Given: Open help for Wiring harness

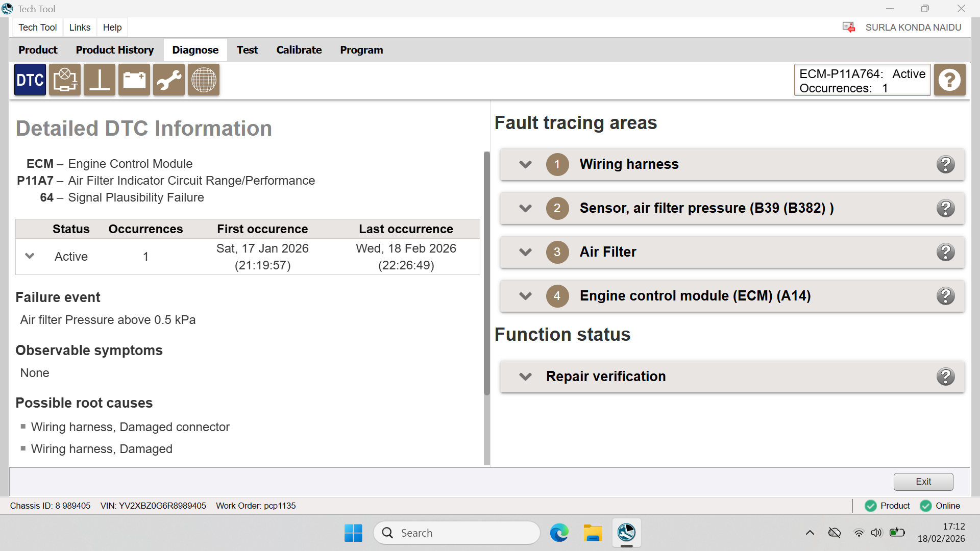Looking at the screenshot, I should tap(946, 164).
